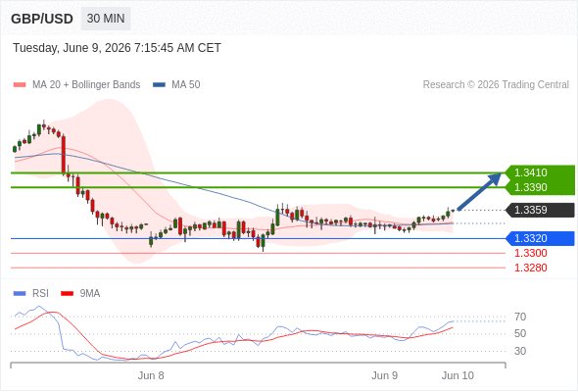Click the Jun 8 date axis label
The image size is (578, 392).
pos(151,375)
